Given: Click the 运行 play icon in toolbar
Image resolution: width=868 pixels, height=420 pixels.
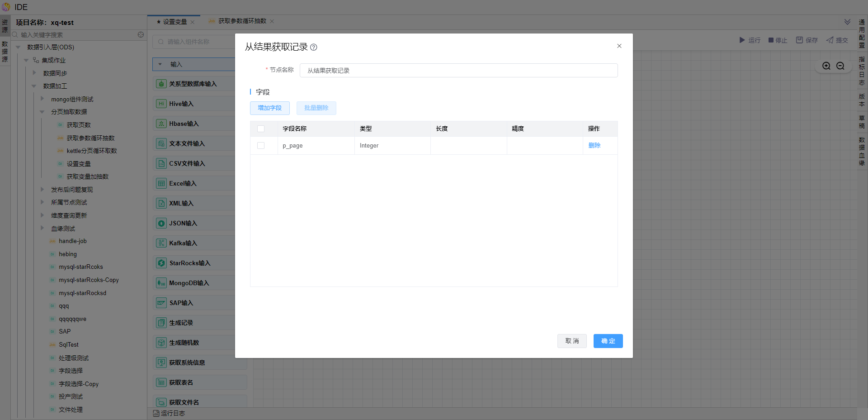Looking at the screenshot, I should tap(742, 40).
